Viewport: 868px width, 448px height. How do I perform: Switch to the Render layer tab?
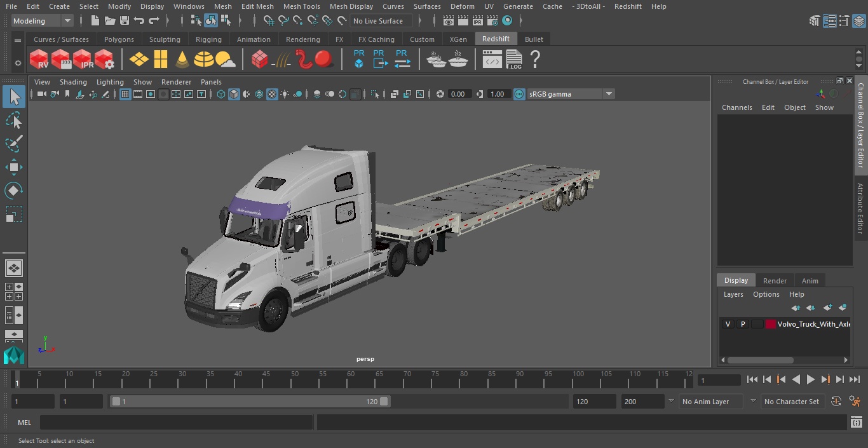775,281
